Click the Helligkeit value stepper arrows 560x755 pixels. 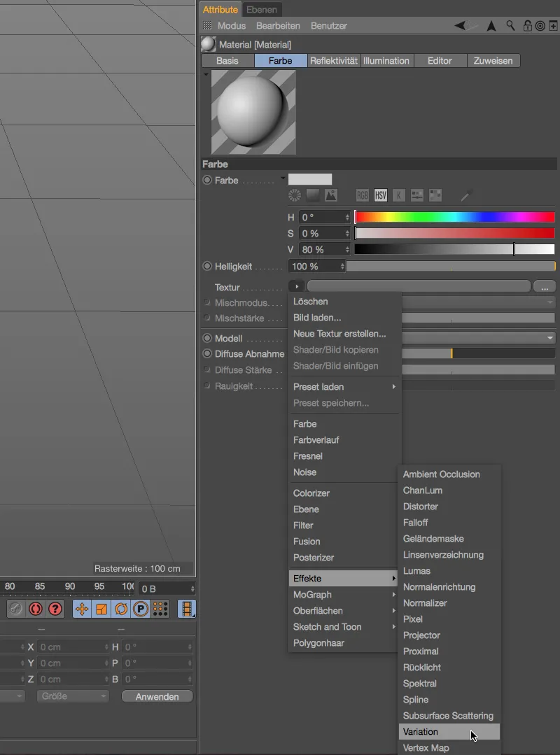[342, 267]
